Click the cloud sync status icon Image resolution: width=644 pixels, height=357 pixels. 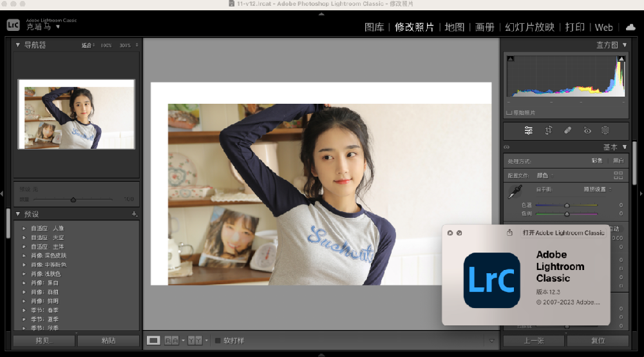(630, 27)
